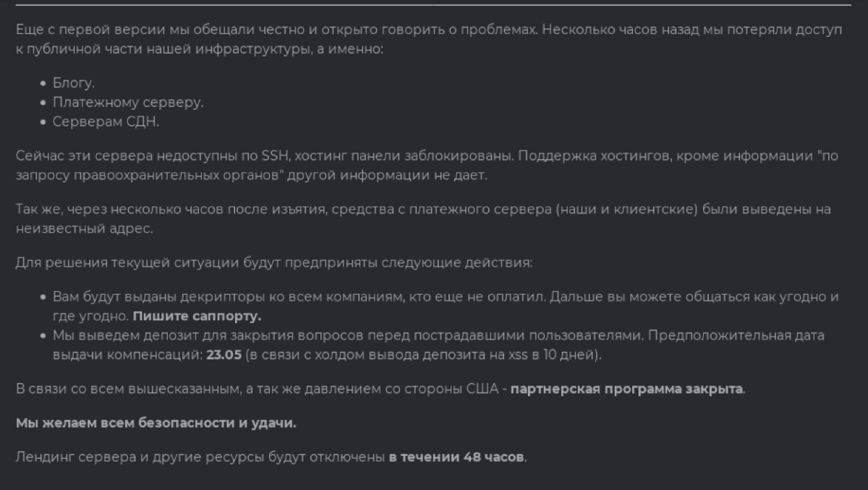Click the bold date "23.05"
The image size is (868, 490).
(222, 356)
